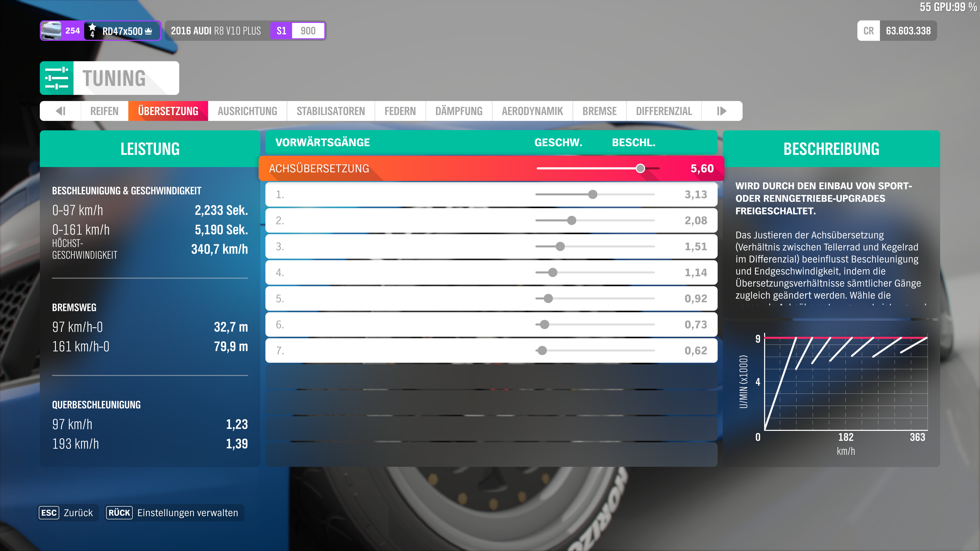Image resolution: width=980 pixels, height=551 pixels.
Task: Select the STABILISATOREN tab
Action: tap(330, 111)
